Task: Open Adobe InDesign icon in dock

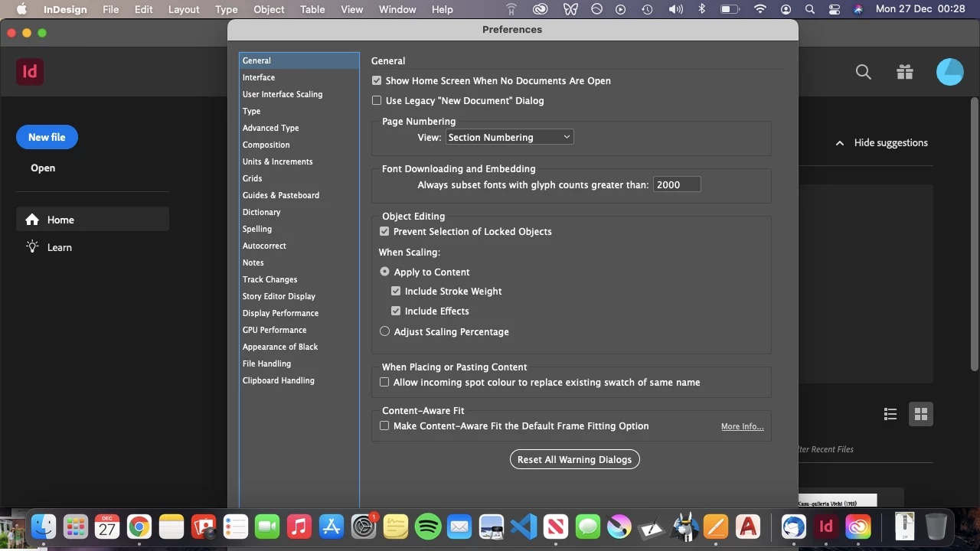Action: tap(826, 527)
